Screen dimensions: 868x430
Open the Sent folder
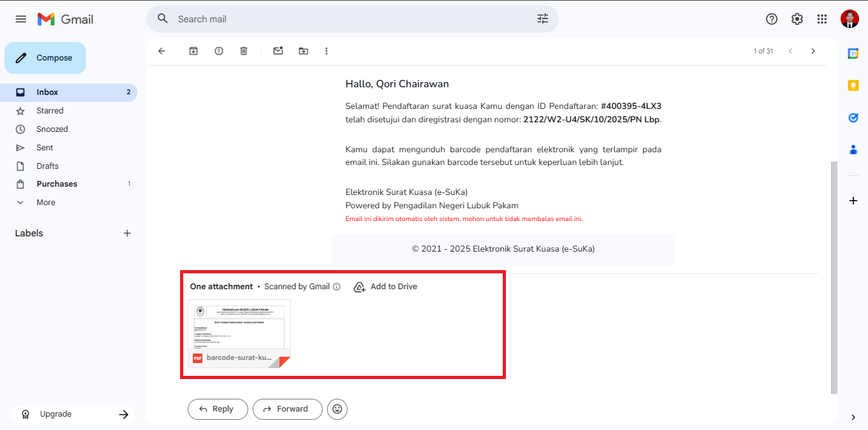[x=45, y=148]
